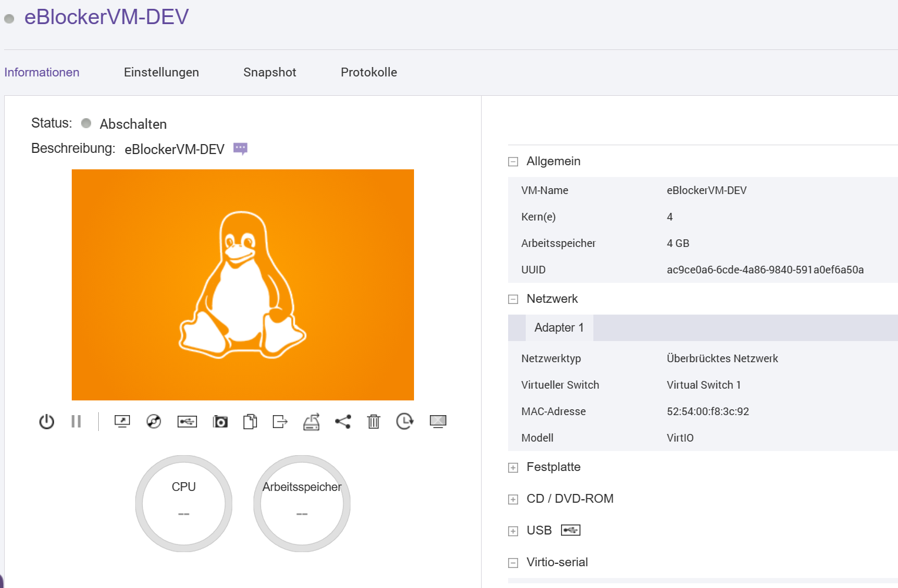Click the Abschalten status text

133,124
